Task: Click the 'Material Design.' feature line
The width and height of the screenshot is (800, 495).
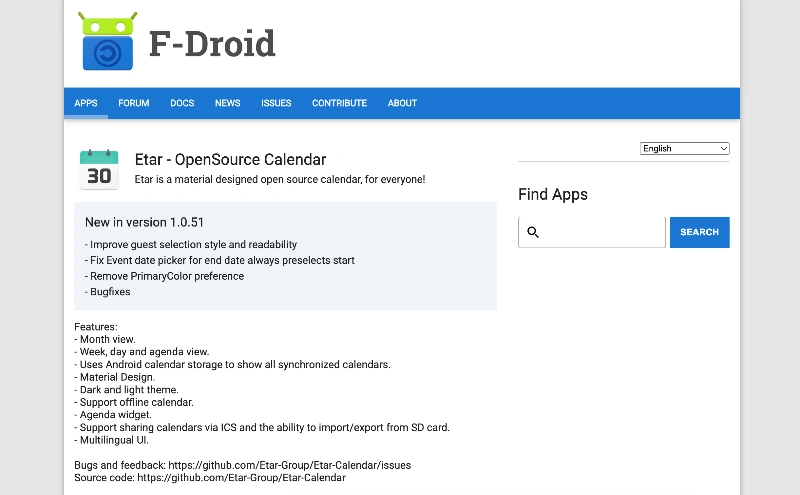Action: [x=114, y=377]
